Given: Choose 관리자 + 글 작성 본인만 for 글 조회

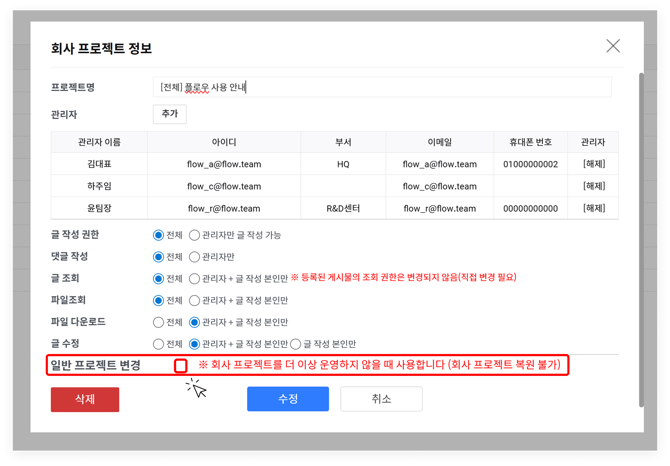Looking at the screenshot, I should pos(195,279).
